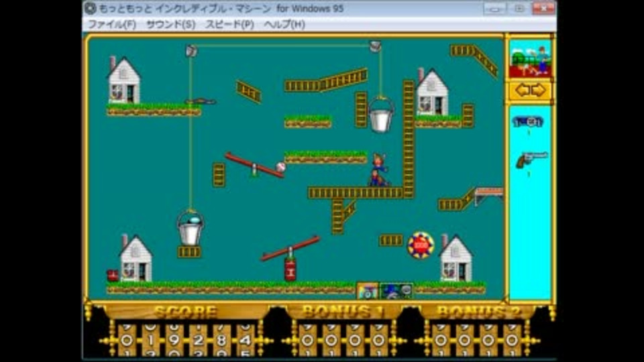Open the サウンド(S) menu

[x=171, y=24]
